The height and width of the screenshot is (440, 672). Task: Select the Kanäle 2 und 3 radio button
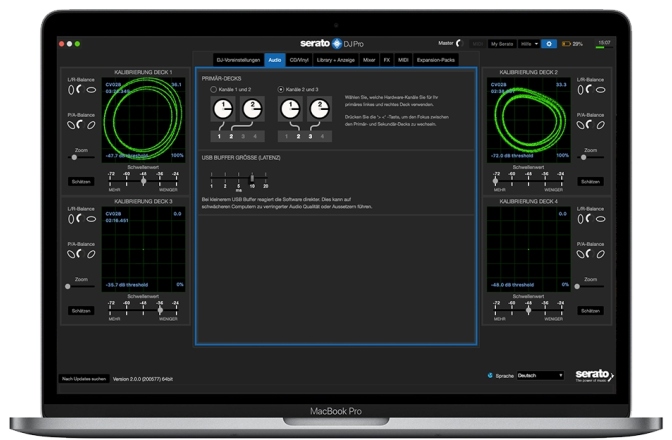[x=281, y=90]
